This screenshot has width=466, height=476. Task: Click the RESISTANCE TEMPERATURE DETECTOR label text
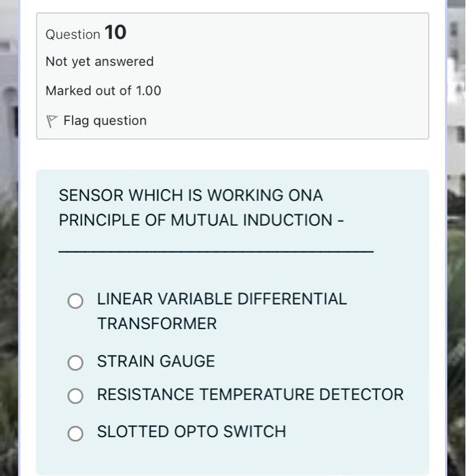[x=250, y=394]
